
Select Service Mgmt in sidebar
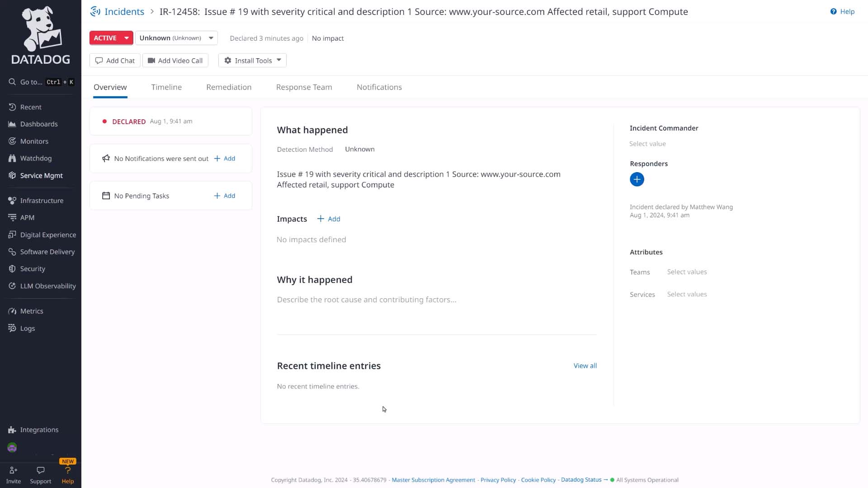coord(41,175)
